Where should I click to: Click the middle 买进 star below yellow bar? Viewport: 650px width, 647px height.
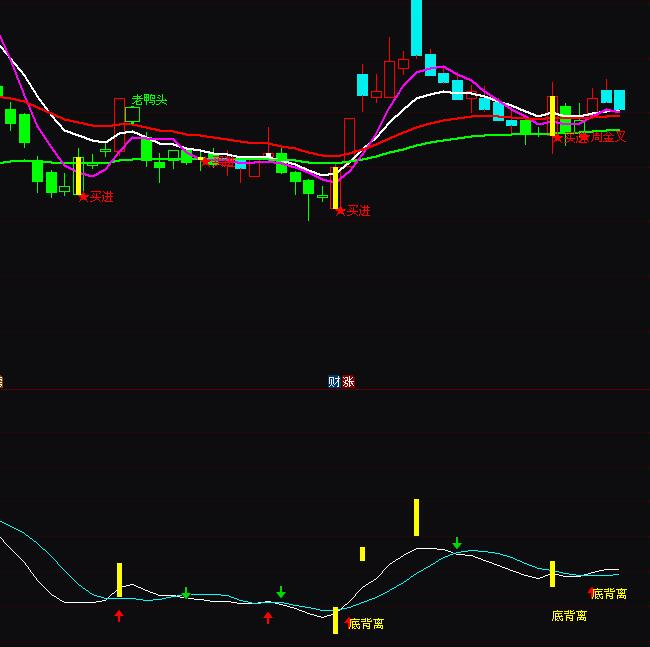pos(340,211)
